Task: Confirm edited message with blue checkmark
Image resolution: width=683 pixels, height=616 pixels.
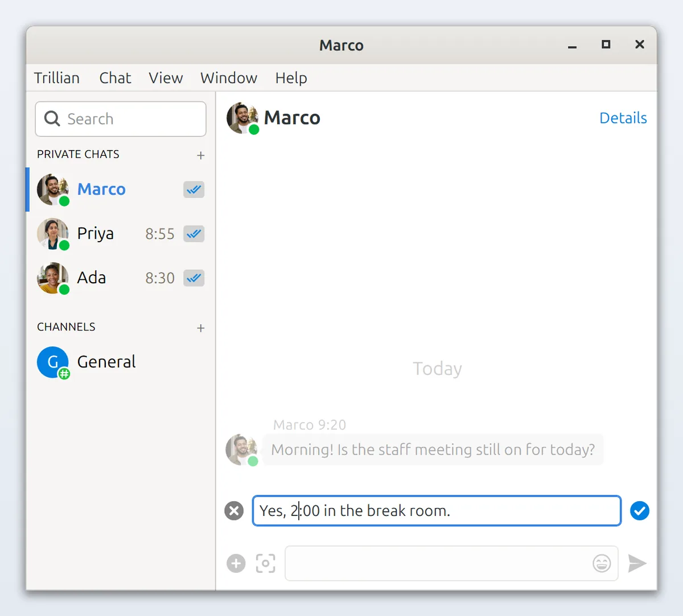Action: 640,511
